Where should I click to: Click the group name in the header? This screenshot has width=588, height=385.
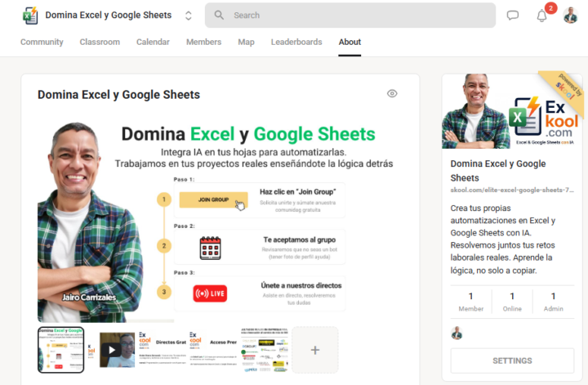(109, 15)
